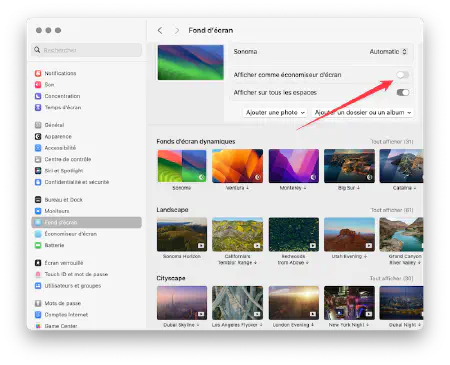Click the Économiseur d'écran icon
The image size is (450, 365).
coord(38,234)
